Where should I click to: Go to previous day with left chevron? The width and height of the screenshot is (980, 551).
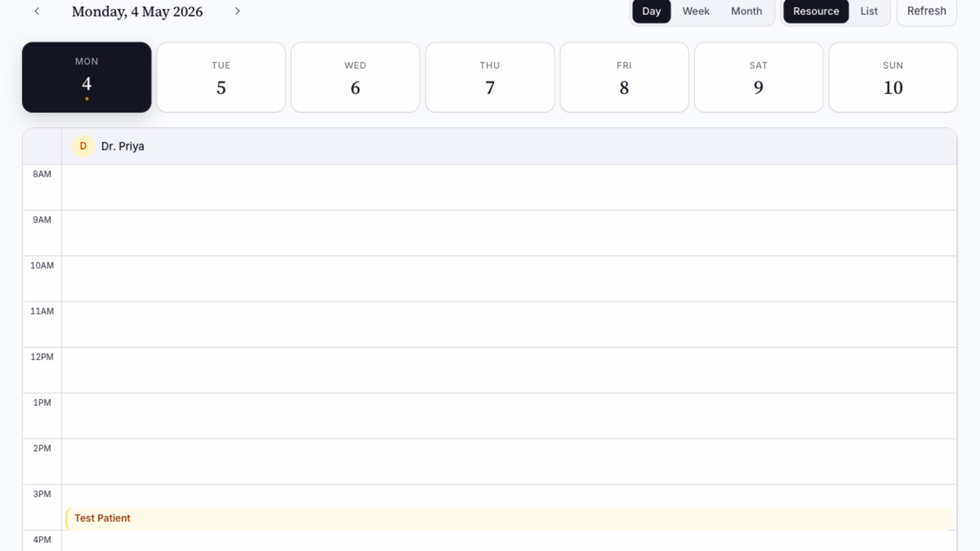coord(37,11)
